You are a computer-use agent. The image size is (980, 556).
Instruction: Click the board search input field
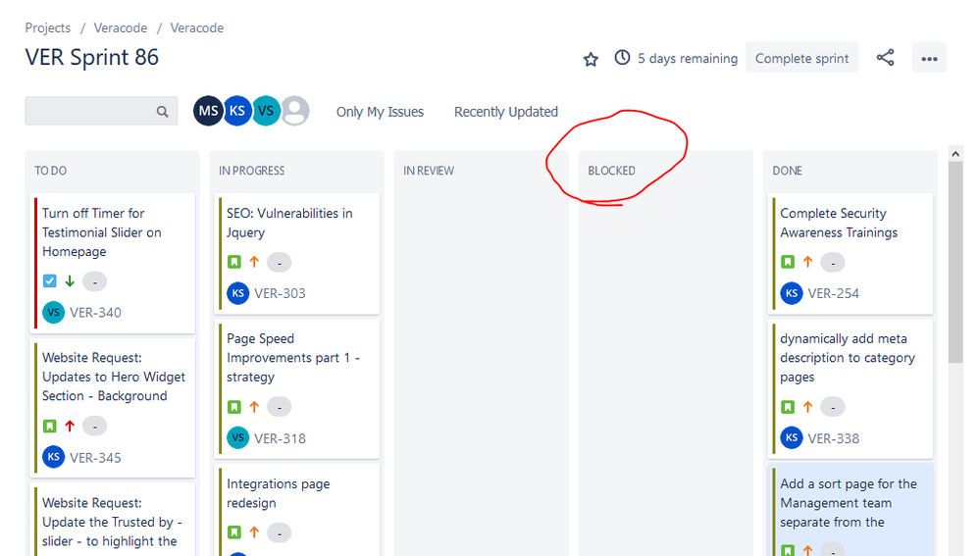(x=101, y=111)
